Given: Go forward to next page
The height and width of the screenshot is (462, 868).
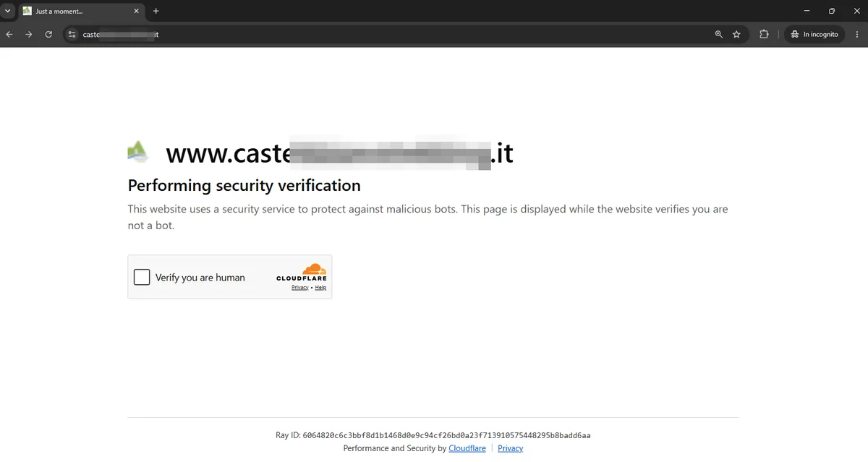Looking at the screenshot, I should click(x=29, y=34).
